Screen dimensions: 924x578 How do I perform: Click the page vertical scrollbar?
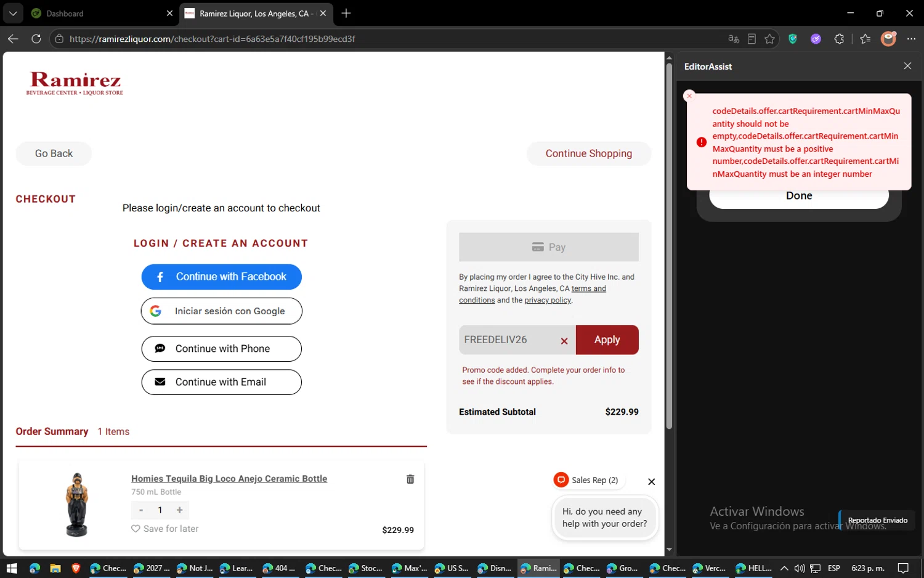(669, 246)
